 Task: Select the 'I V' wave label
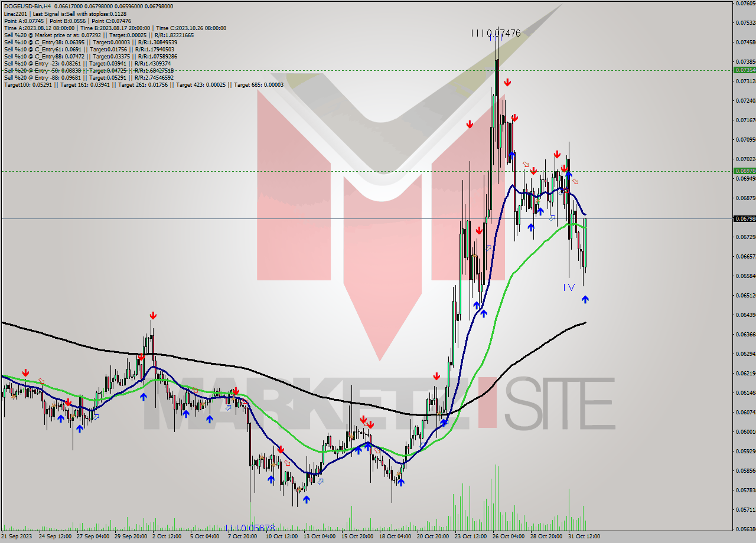[569, 287]
